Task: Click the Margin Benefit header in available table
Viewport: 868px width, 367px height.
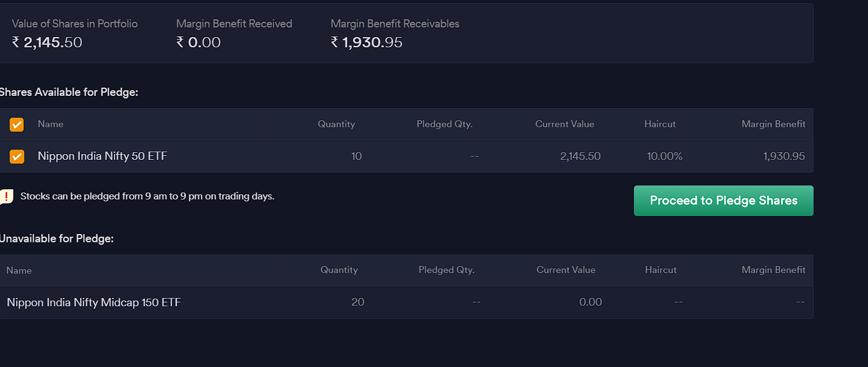Action: click(773, 124)
